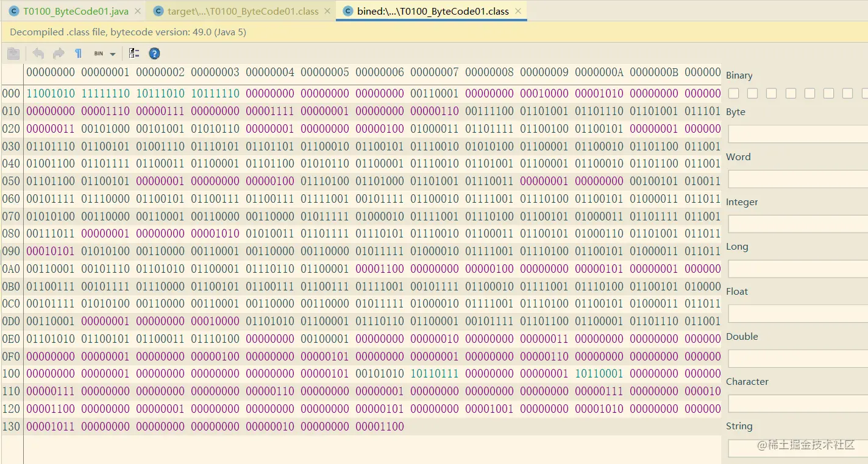Open the blue help question mark icon

click(x=155, y=54)
